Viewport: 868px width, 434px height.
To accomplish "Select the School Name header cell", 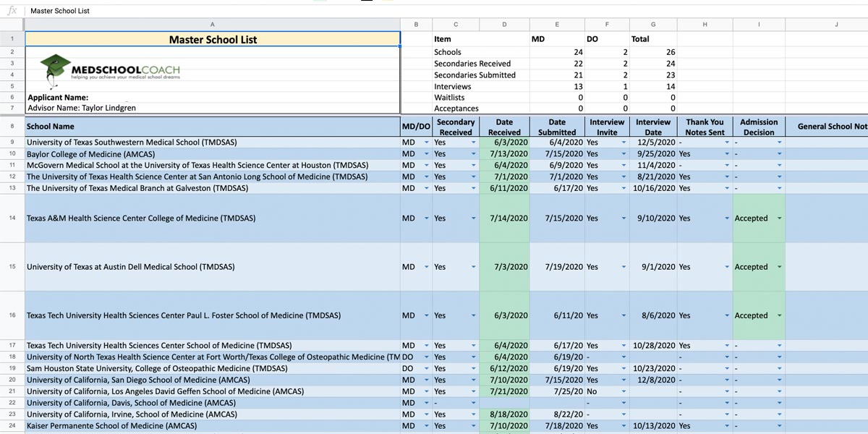I will pos(213,127).
